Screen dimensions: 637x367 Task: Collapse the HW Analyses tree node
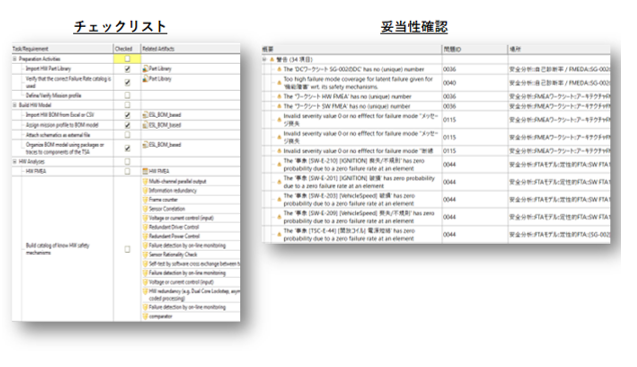15,162
